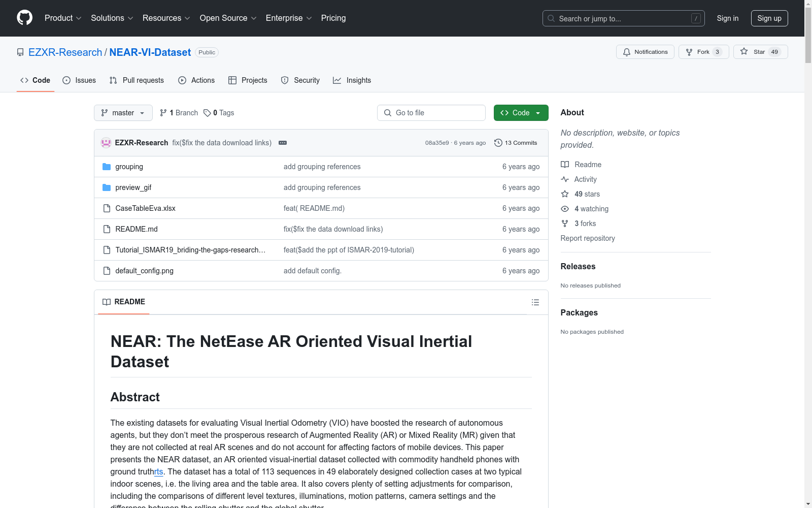Click the forks icon in About sidebar

pos(565,224)
